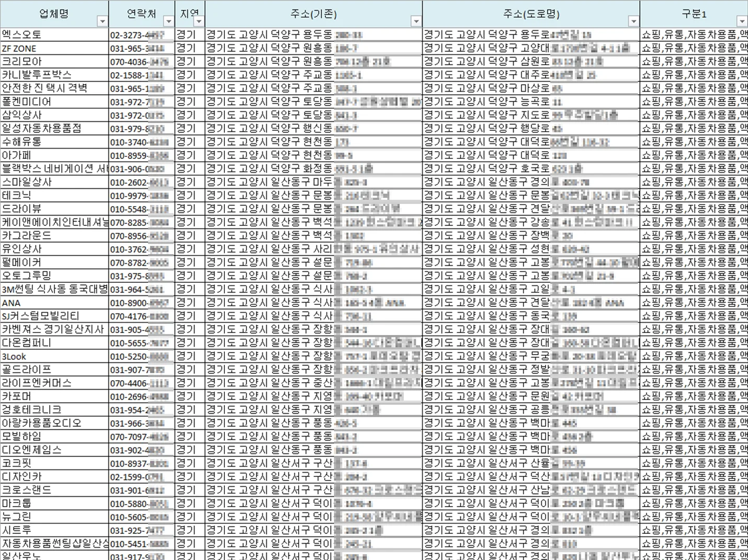Click the cell 카니발루프박스

click(54, 75)
